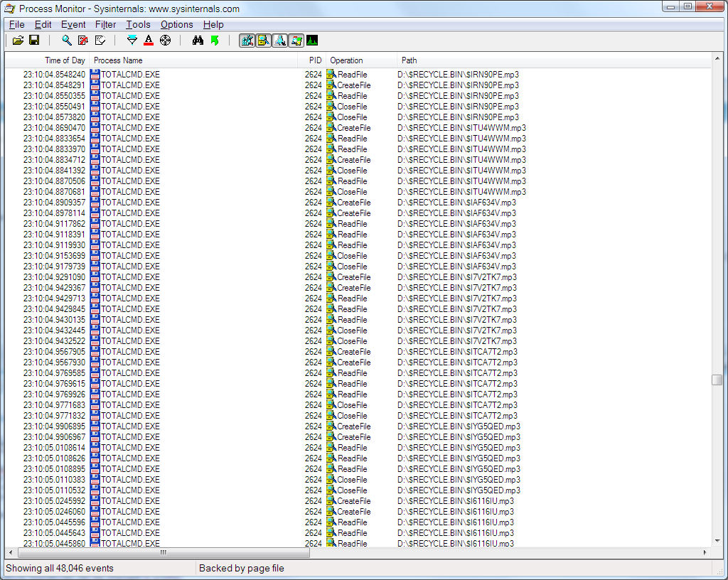Viewport: 728px width, 580px height.
Task: Clear the display using the Clear icon
Action: point(100,41)
